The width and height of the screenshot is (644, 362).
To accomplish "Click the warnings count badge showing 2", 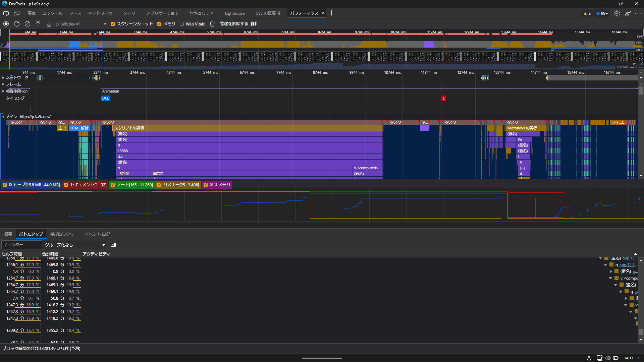I will pos(587,13).
